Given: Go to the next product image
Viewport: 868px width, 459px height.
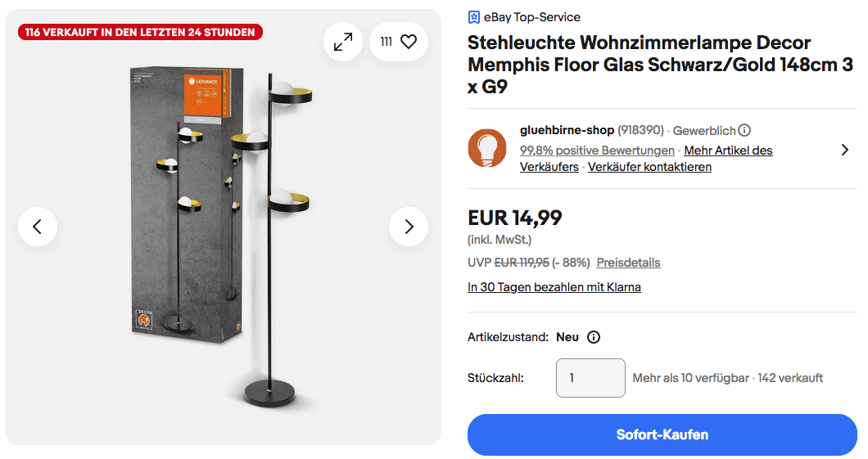Looking at the screenshot, I should pos(409,227).
